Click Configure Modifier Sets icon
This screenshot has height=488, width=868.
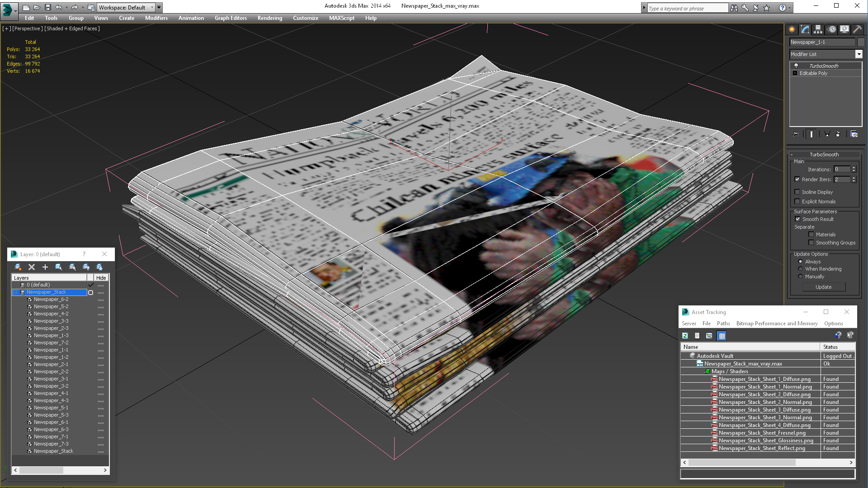click(854, 134)
